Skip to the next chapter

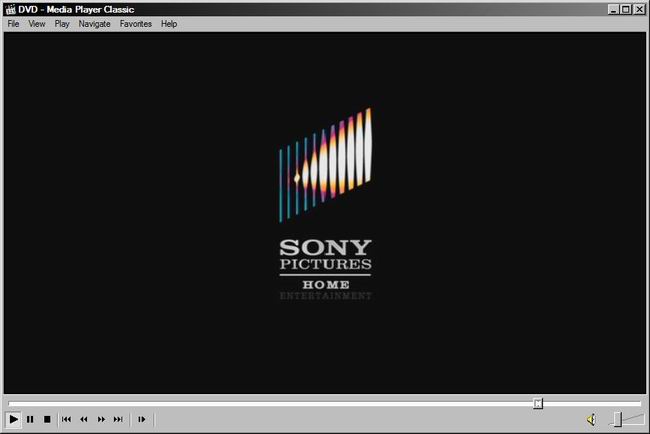click(x=118, y=419)
